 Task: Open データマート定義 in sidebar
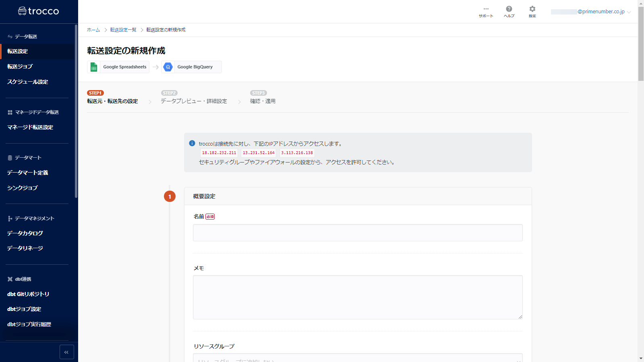(x=27, y=173)
